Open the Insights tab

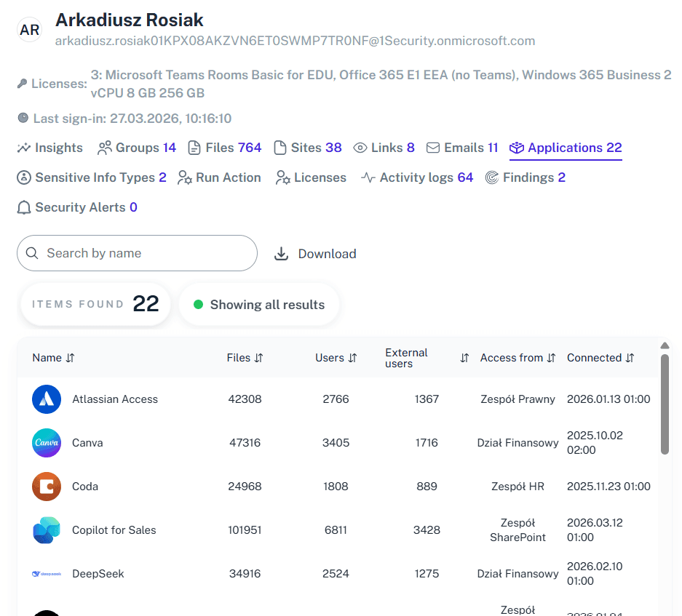click(49, 148)
